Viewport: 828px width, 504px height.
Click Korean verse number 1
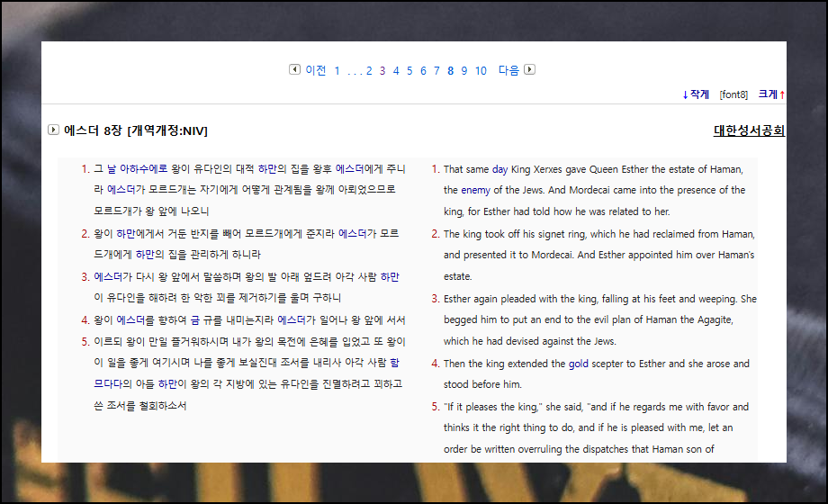point(85,169)
